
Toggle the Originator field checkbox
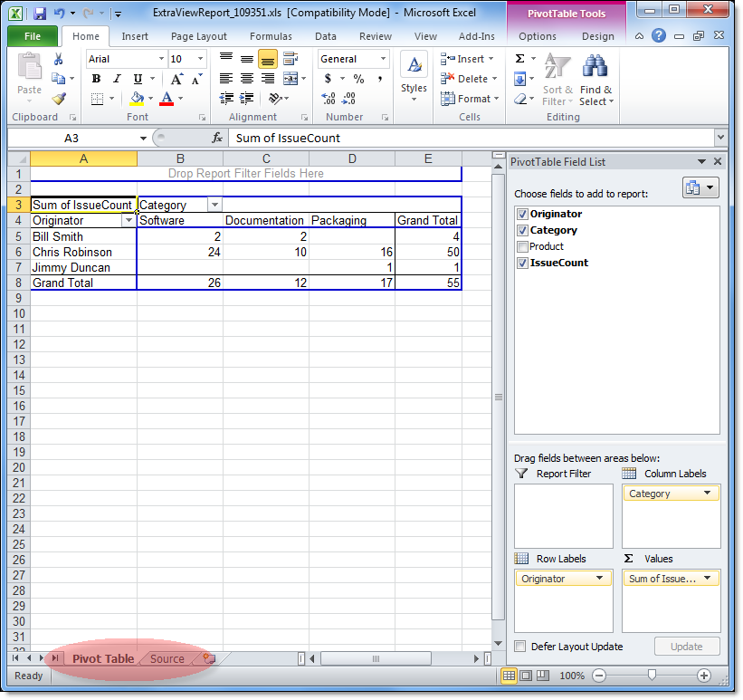(x=522, y=214)
